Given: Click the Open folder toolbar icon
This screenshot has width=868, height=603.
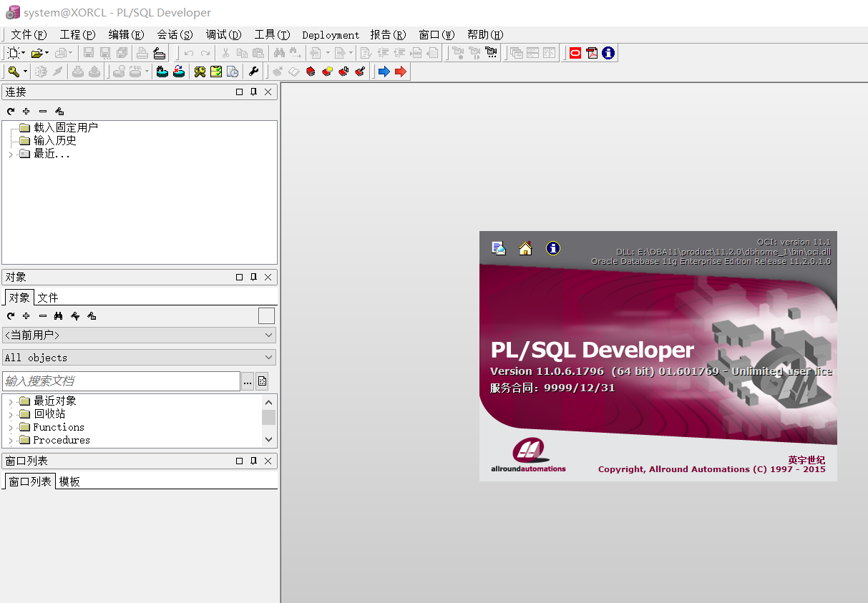Looking at the screenshot, I should (x=36, y=53).
